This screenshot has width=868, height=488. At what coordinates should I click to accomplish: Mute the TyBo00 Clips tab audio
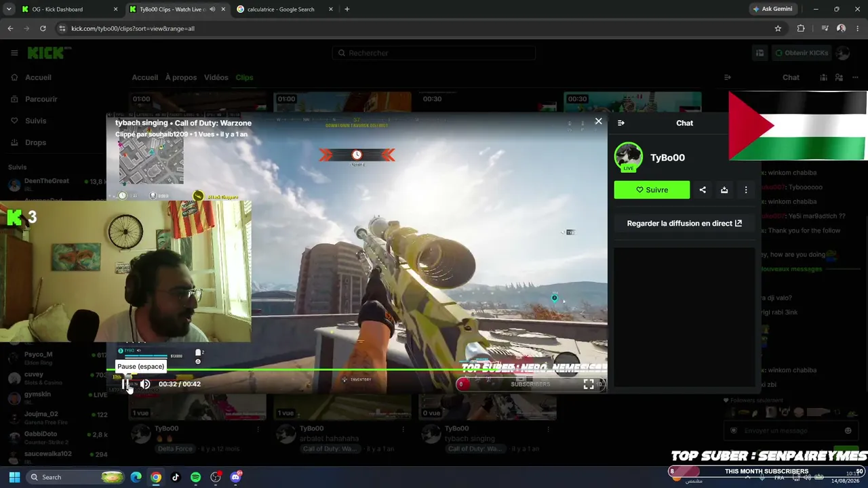pyautogui.click(x=212, y=9)
